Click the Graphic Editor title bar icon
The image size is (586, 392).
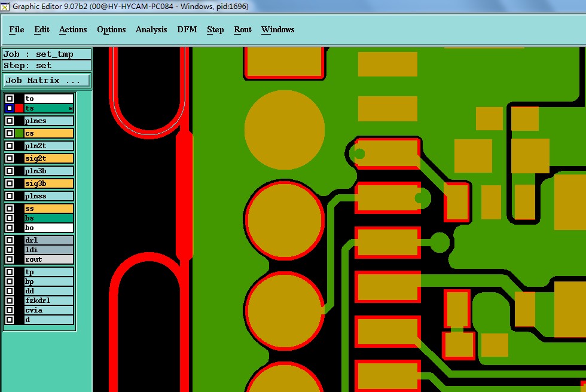point(5,7)
